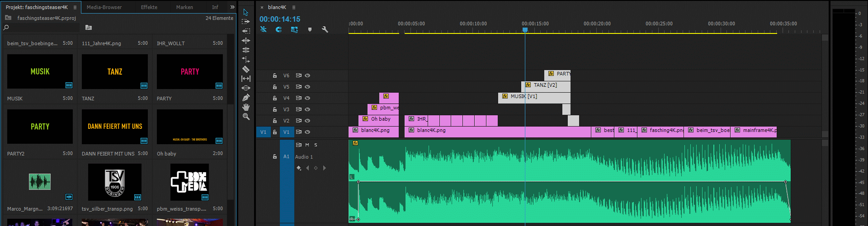The height and width of the screenshot is (226, 868).
Task: Mute Audio 1 track with M button
Action: tap(307, 145)
